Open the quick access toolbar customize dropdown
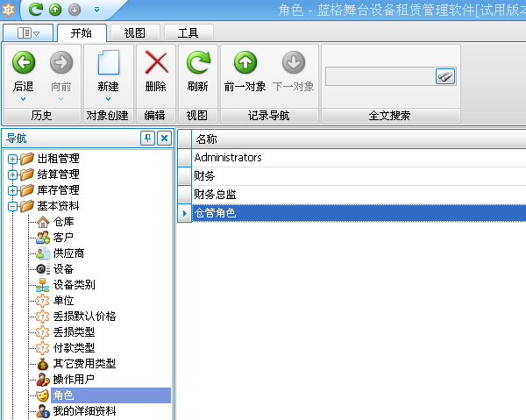This screenshot has width=526, height=420. pos(96,10)
